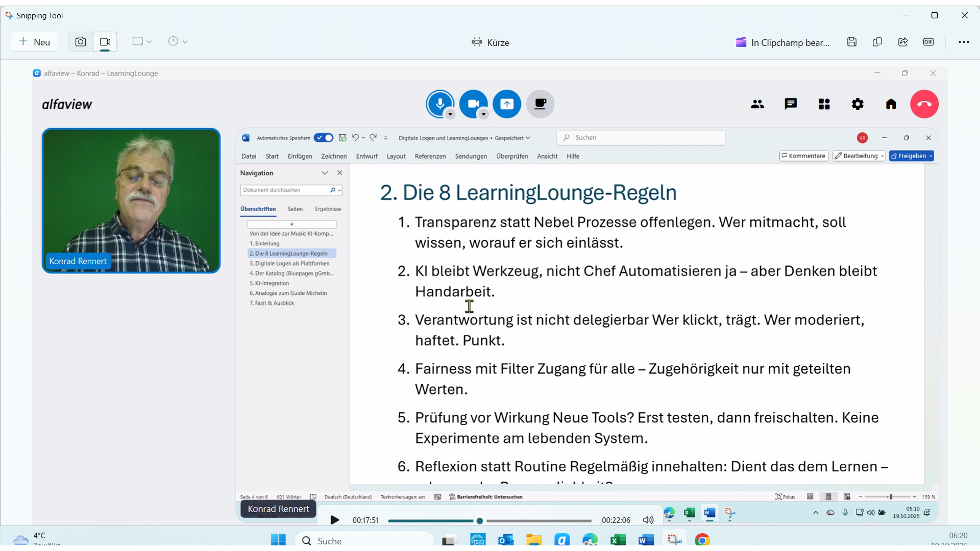
Task: Toggle the Automatisches Speichern switch
Action: 324,138
